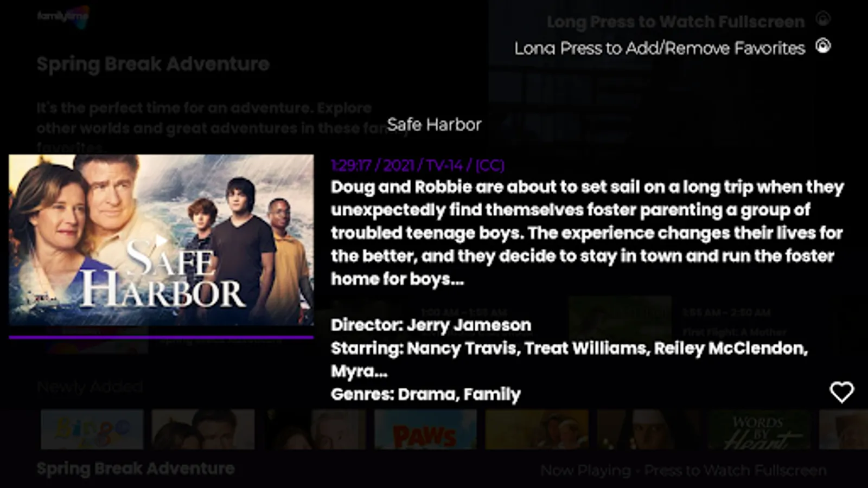
Task: Select the Paws thumbnail in Newly Added
Action: [426, 429]
